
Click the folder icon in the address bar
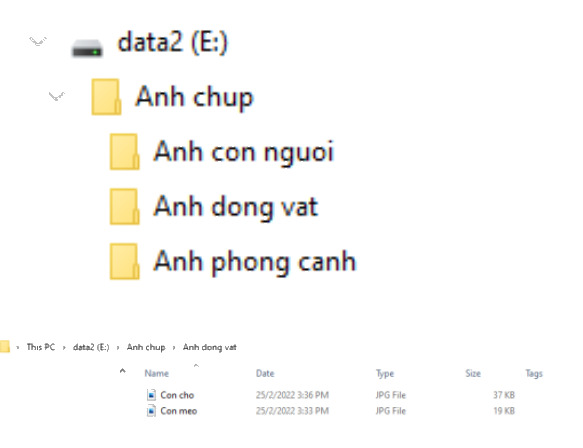pyautogui.click(x=4, y=347)
